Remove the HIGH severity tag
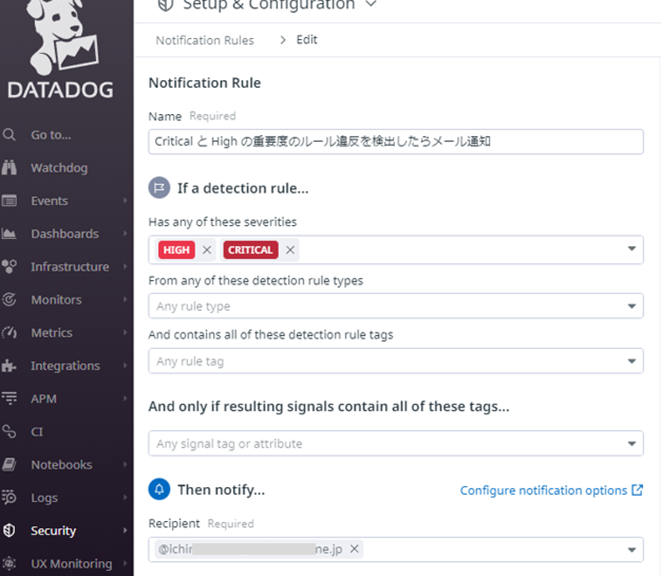 pyautogui.click(x=207, y=250)
